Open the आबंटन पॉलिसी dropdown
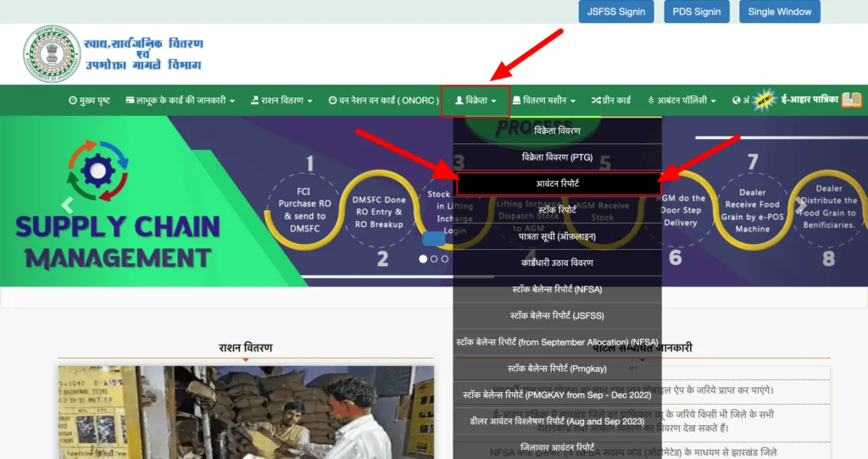Viewport: 868px width, 459px height. tap(682, 101)
